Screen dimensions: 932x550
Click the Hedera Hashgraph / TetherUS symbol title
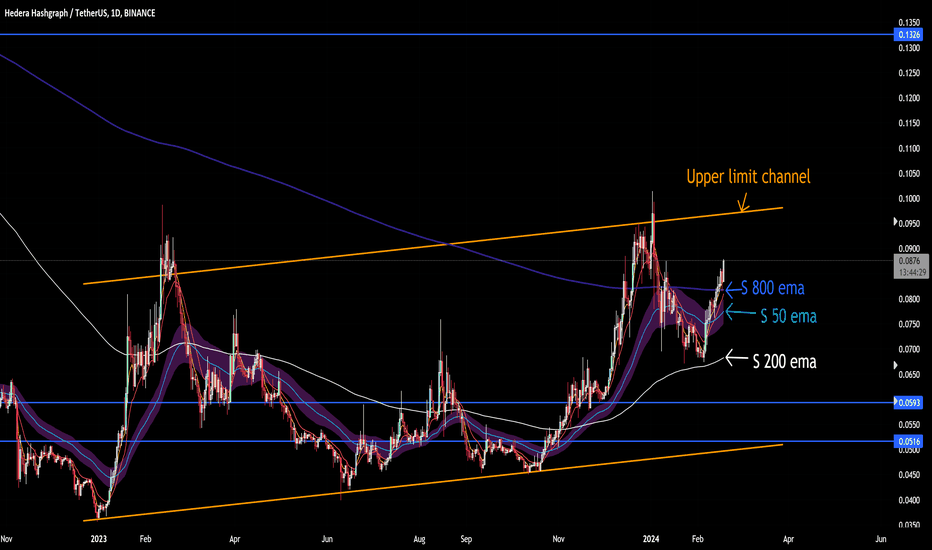pos(80,12)
